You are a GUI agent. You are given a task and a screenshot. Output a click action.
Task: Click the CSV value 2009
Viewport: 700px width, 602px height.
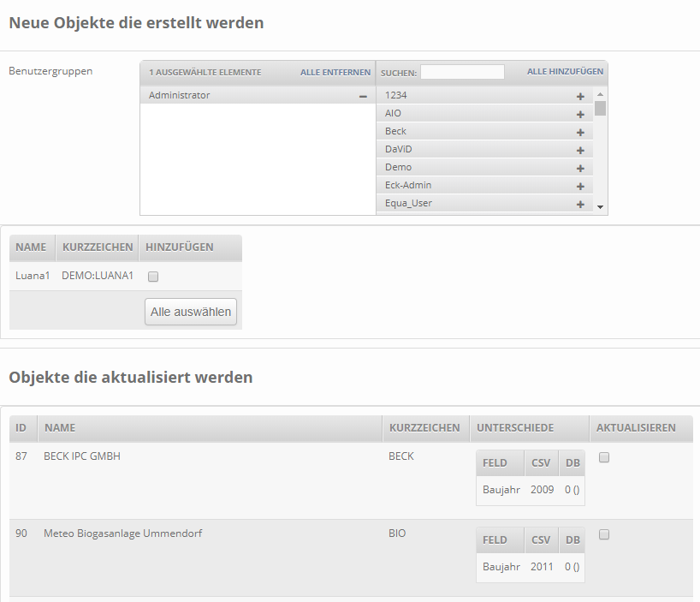(x=542, y=490)
